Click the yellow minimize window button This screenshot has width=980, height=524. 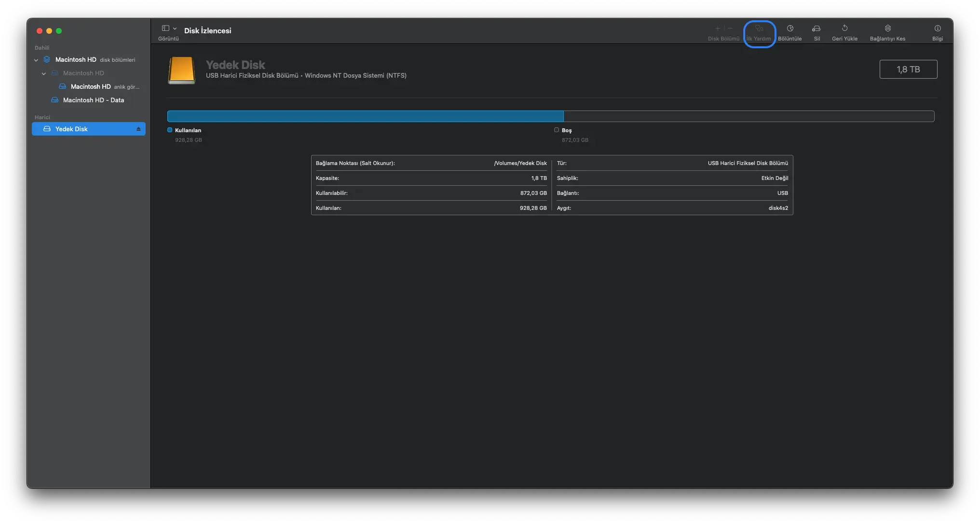[49, 31]
